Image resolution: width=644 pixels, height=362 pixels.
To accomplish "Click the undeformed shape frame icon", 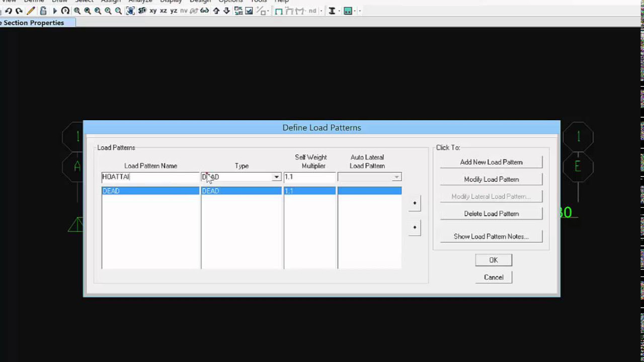I will point(279,11).
